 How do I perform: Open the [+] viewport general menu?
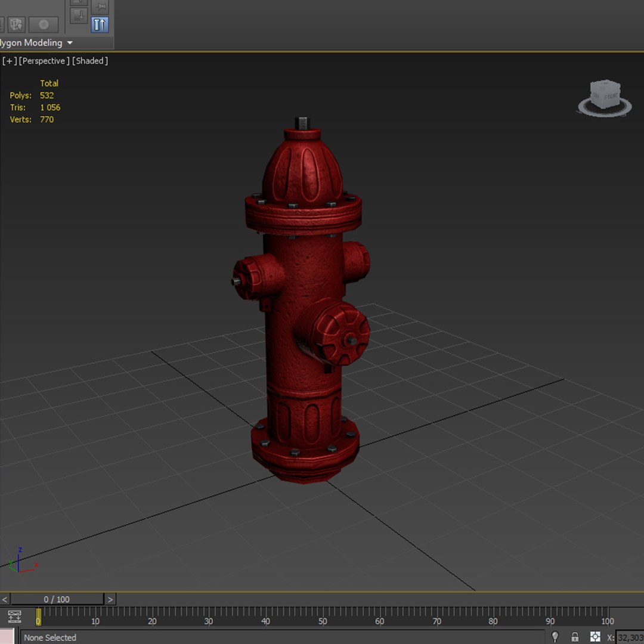click(10, 61)
